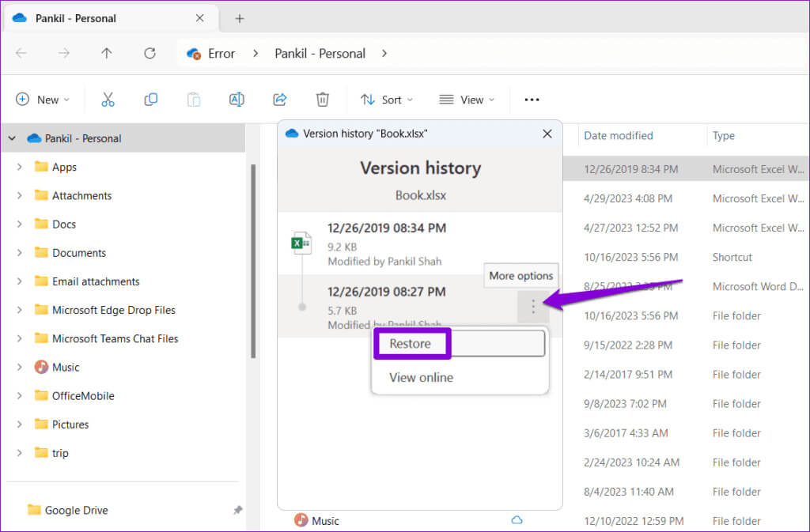This screenshot has width=810, height=532.
Task: Open More options for the 08:27 PM version
Action: coord(533,307)
